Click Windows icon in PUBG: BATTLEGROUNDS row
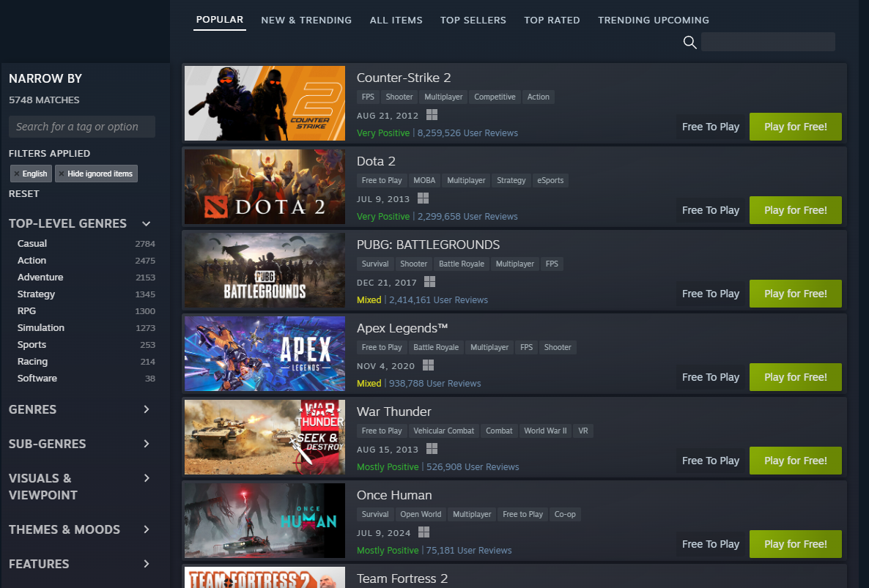 click(x=429, y=282)
